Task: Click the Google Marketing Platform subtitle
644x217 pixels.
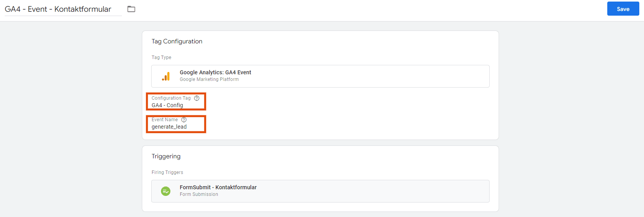Action: pyautogui.click(x=209, y=79)
